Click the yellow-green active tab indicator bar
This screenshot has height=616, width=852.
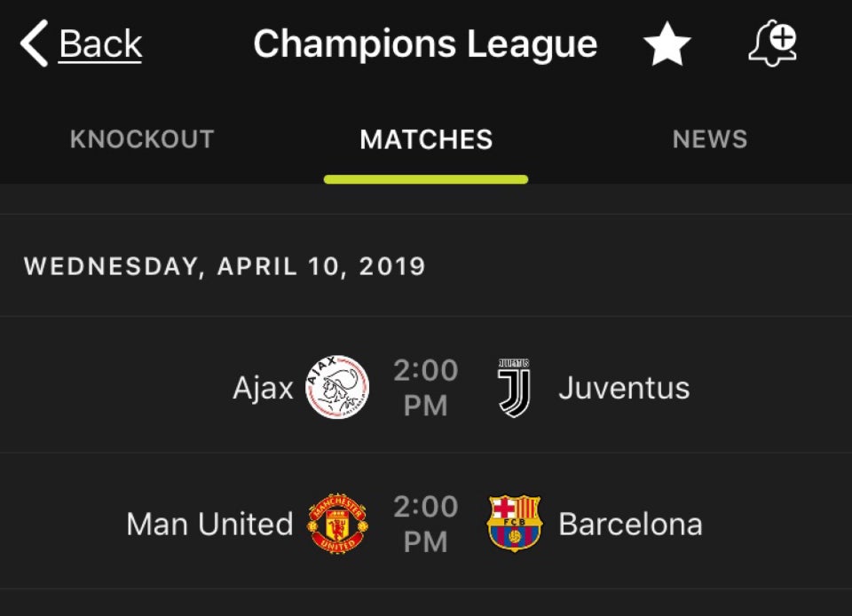(426, 179)
